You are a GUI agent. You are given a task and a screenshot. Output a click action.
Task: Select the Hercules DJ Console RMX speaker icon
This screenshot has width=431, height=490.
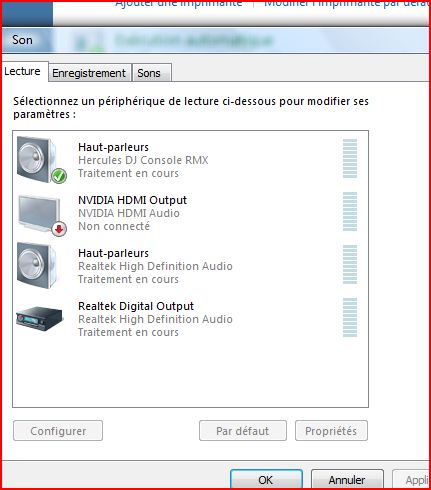click(37, 159)
